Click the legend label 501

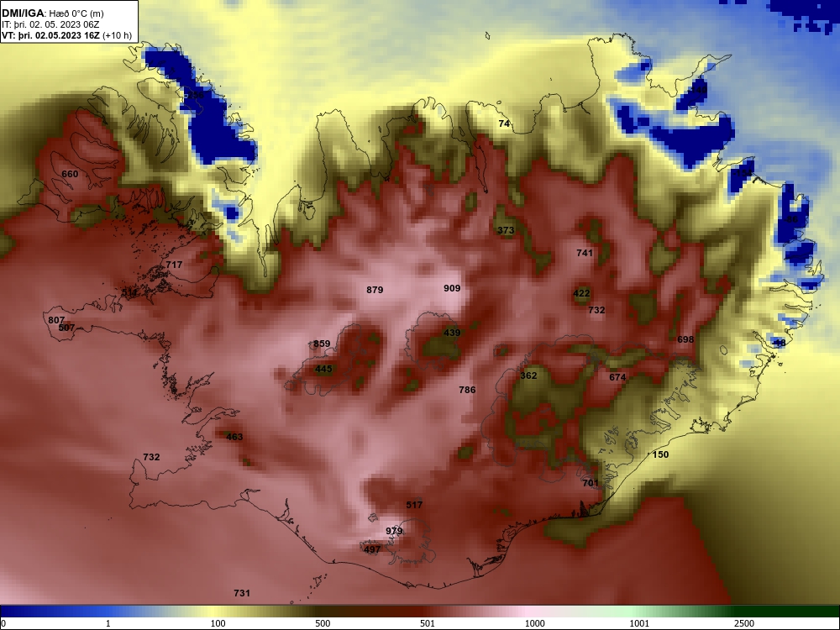click(428, 623)
